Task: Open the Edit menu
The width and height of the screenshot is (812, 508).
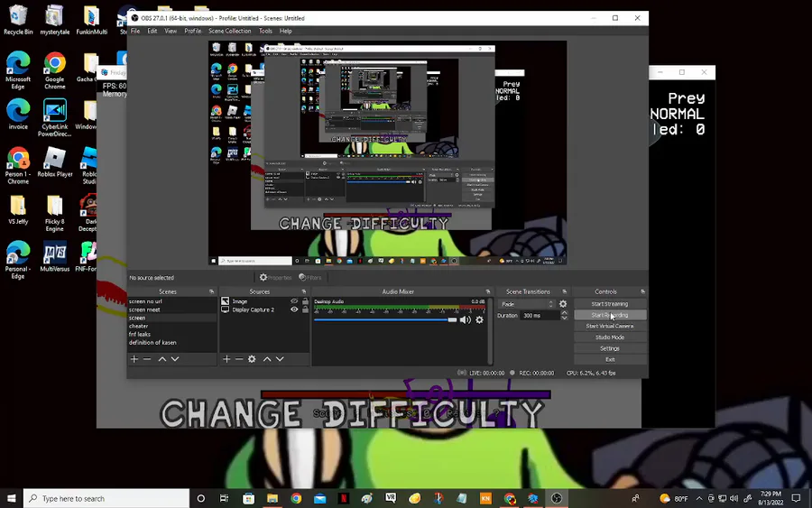Action: coord(152,31)
